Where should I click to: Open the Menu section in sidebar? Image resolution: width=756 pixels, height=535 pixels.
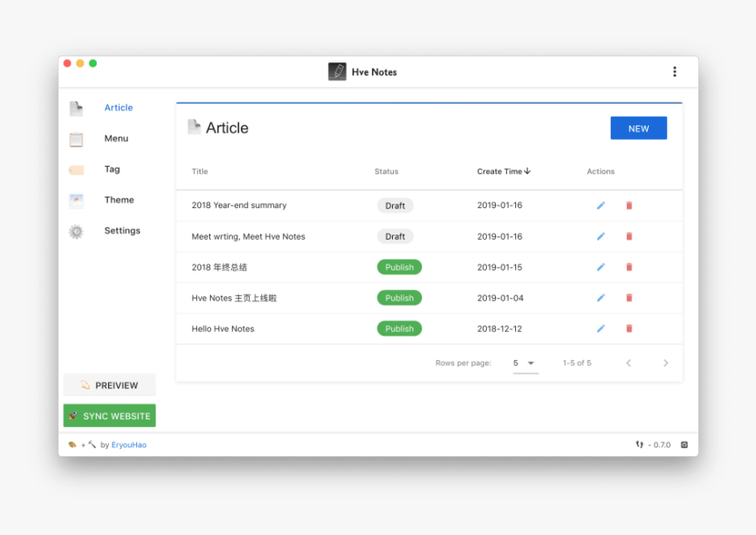116,138
